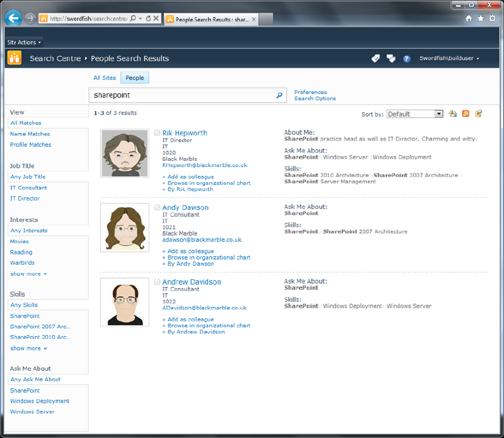Select the People Search Results browser tab

coord(210,20)
